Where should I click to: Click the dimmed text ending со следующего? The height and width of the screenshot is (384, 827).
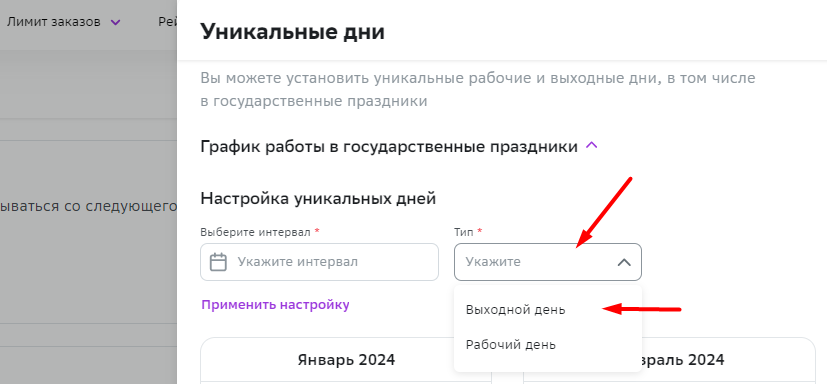pos(88,206)
